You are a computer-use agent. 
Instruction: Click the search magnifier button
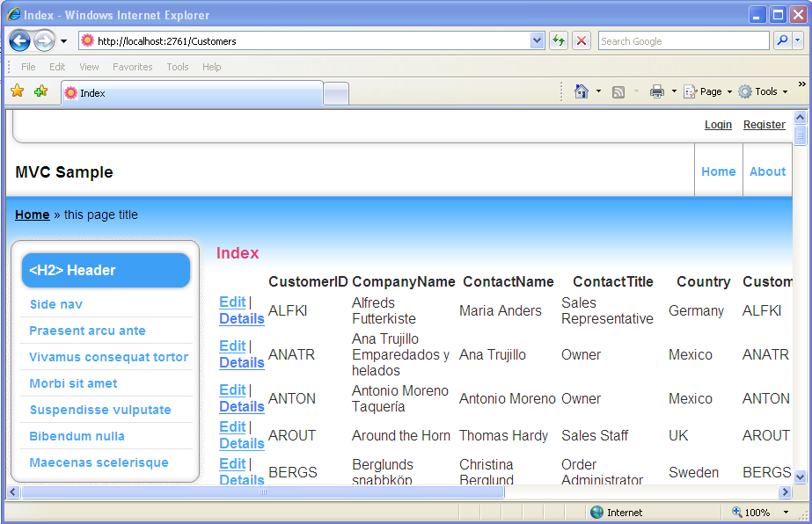(x=782, y=40)
